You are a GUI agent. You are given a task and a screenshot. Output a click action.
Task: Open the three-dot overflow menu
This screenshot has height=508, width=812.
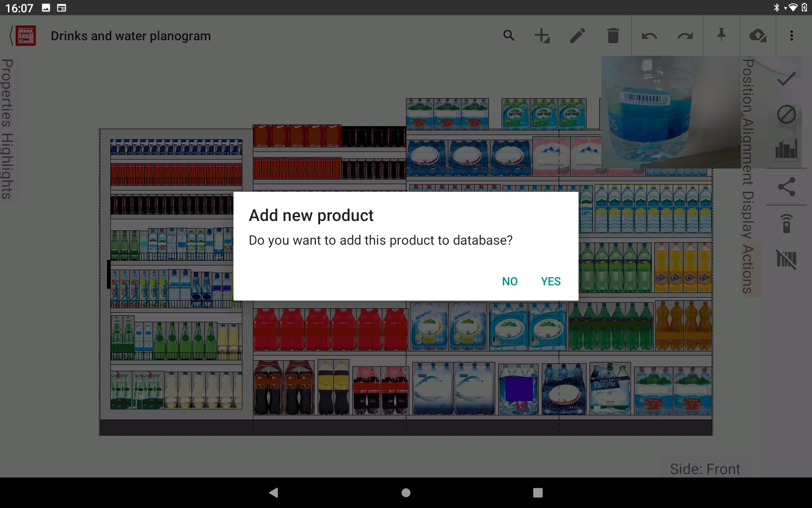[x=792, y=36]
